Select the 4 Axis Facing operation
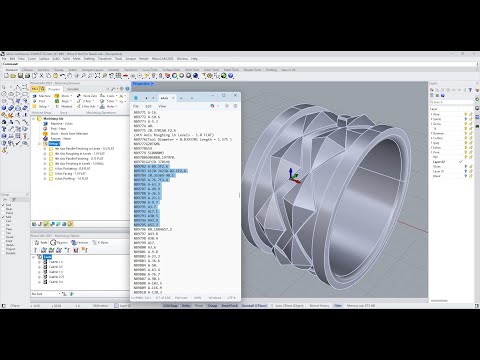Image resolution: width=480 pixels, height=360 pixels. click(67, 174)
